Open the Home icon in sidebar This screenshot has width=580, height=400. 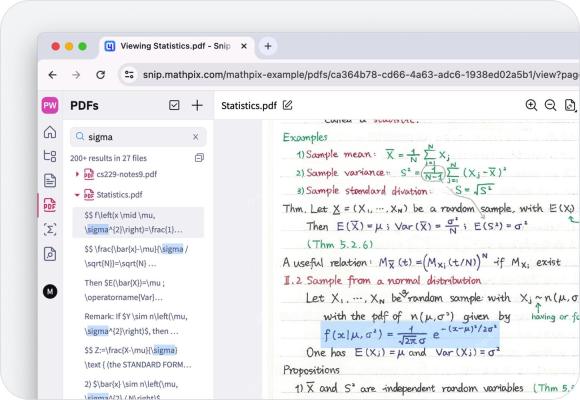(x=50, y=132)
